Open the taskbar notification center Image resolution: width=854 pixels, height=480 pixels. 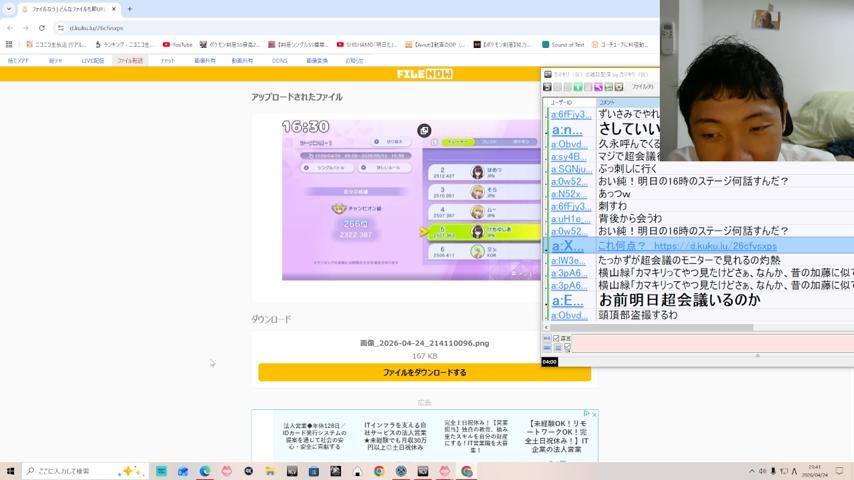[x=840, y=471]
